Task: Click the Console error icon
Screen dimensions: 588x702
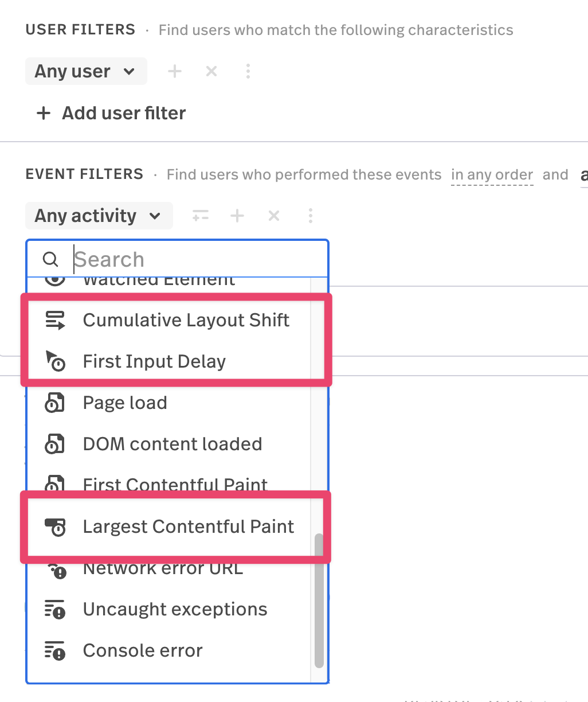Action: (x=55, y=651)
